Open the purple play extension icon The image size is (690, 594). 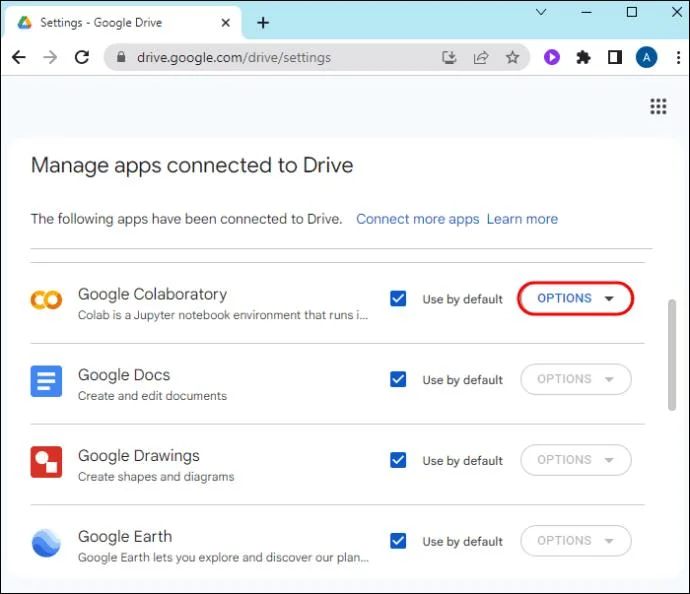click(x=551, y=57)
